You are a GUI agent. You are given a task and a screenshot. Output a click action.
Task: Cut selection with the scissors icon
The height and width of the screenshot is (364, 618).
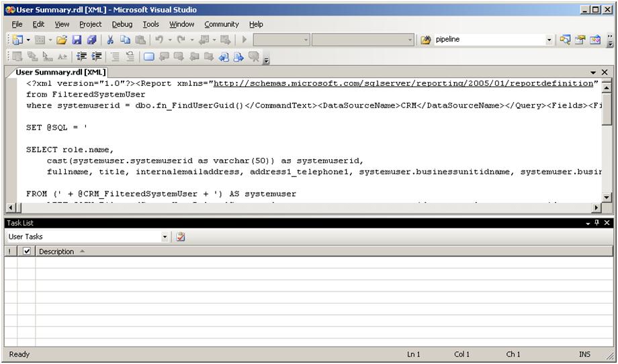click(110, 40)
